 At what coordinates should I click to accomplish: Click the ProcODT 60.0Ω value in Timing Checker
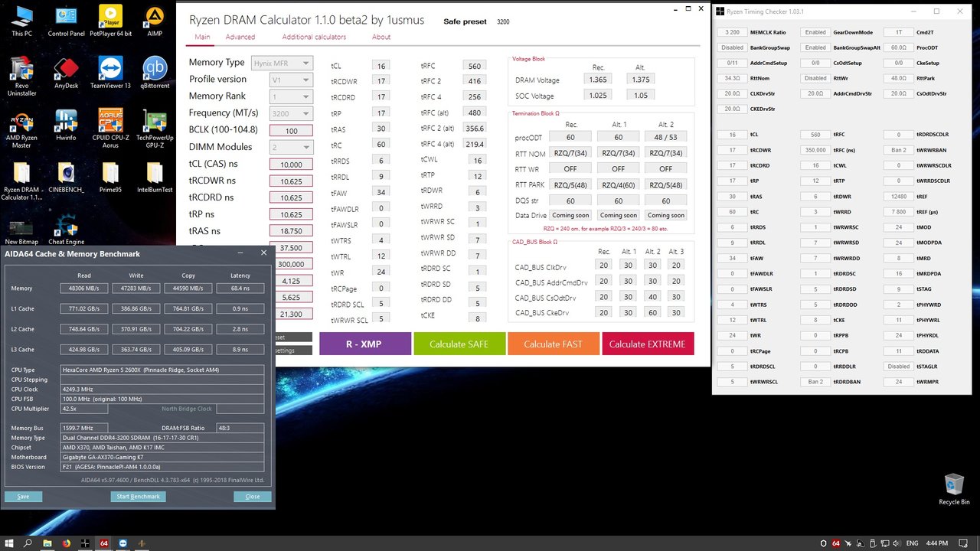pyautogui.click(x=899, y=47)
